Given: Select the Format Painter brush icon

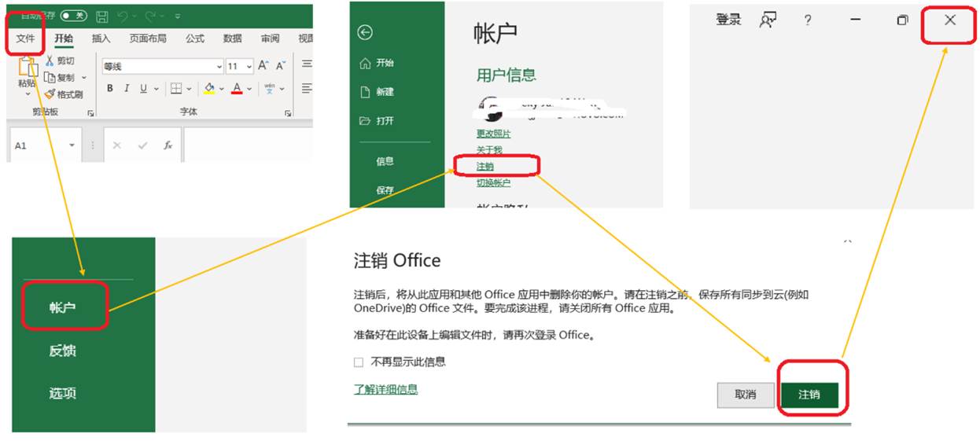Looking at the screenshot, I should pos(50,94).
